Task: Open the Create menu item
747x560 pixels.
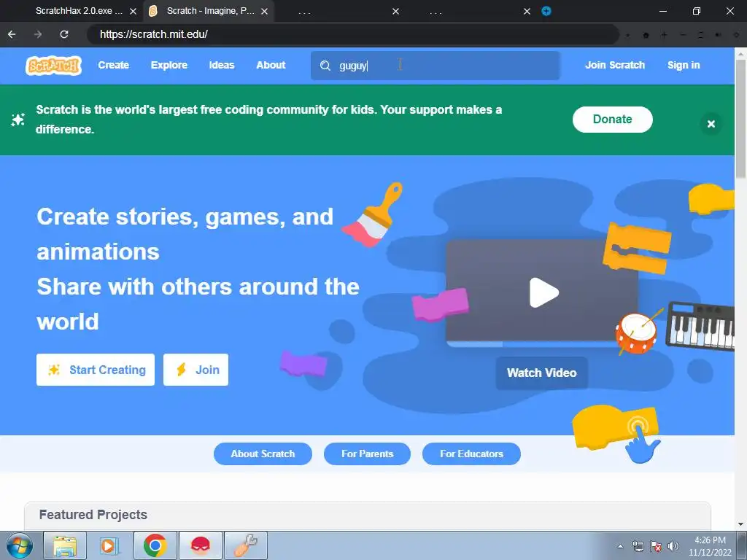Action: [x=113, y=65]
